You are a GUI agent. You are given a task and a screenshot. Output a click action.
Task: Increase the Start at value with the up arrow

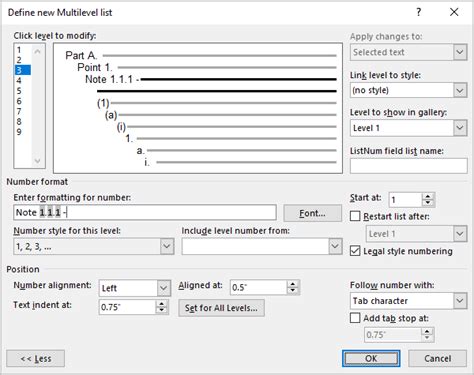[x=428, y=197]
